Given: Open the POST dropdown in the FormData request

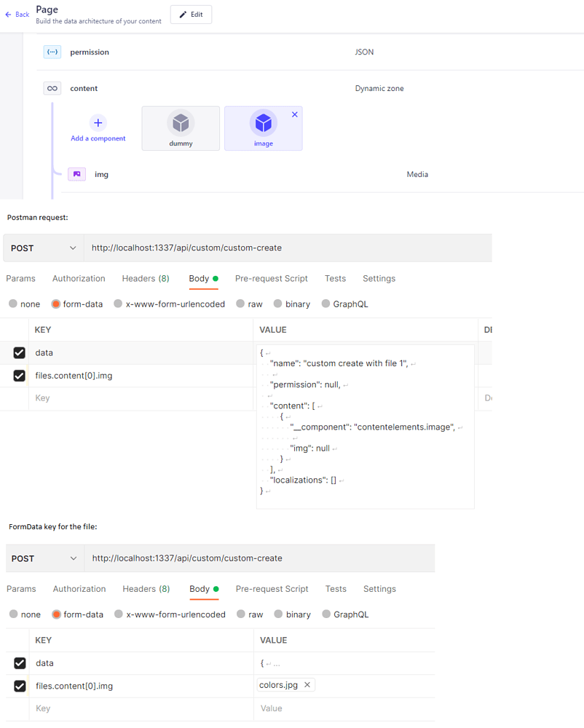Looking at the screenshot, I should click(x=43, y=558).
